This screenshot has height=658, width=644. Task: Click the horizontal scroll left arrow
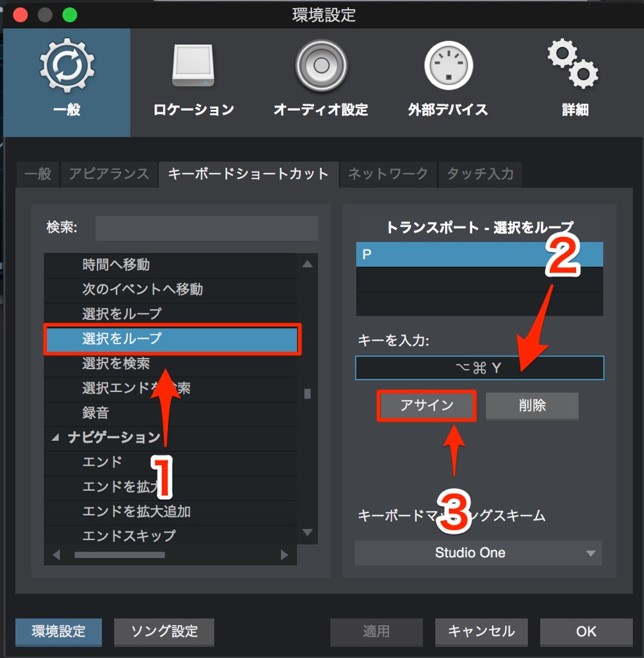click(x=57, y=555)
